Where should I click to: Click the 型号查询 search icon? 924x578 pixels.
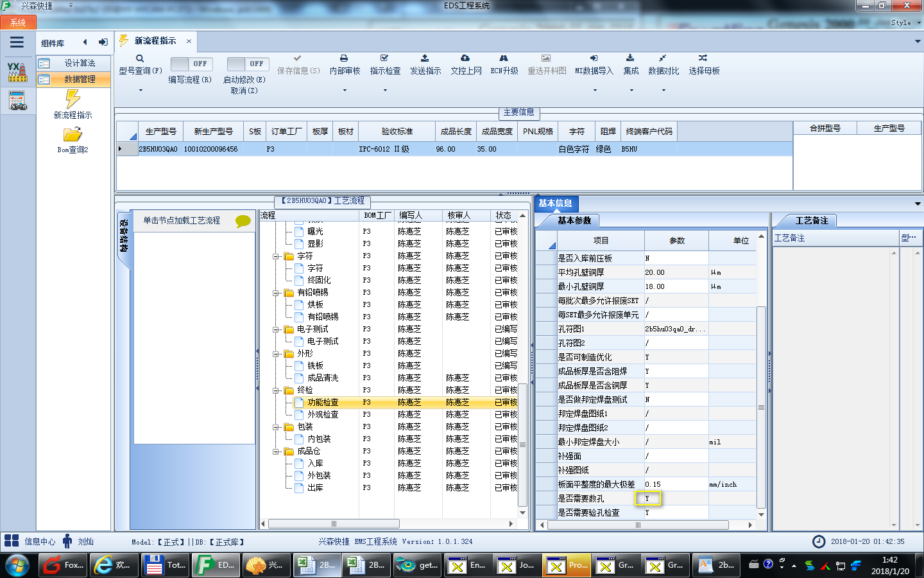(140, 58)
